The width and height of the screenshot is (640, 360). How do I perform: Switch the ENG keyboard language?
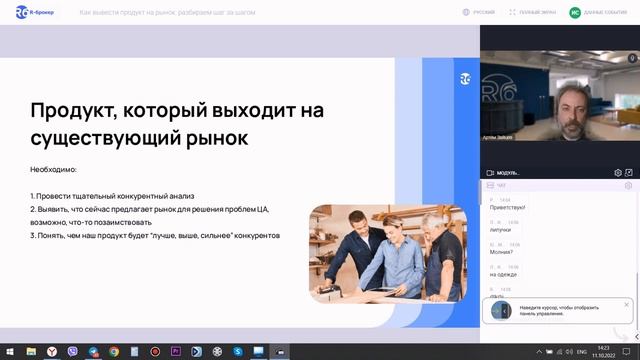coord(582,352)
